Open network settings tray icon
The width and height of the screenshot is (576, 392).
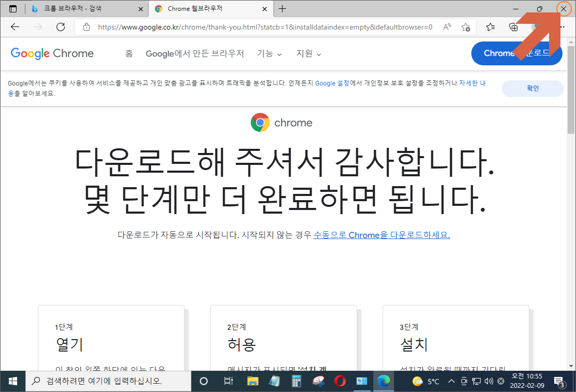click(476, 381)
